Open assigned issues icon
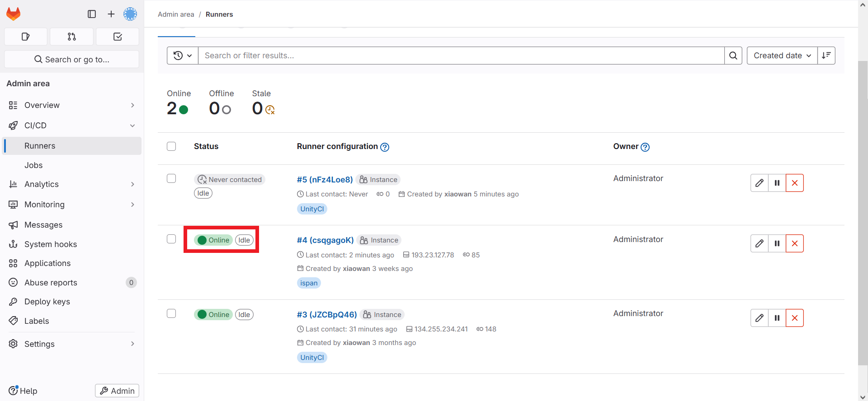This screenshot has width=868, height=401. point(26,37)
